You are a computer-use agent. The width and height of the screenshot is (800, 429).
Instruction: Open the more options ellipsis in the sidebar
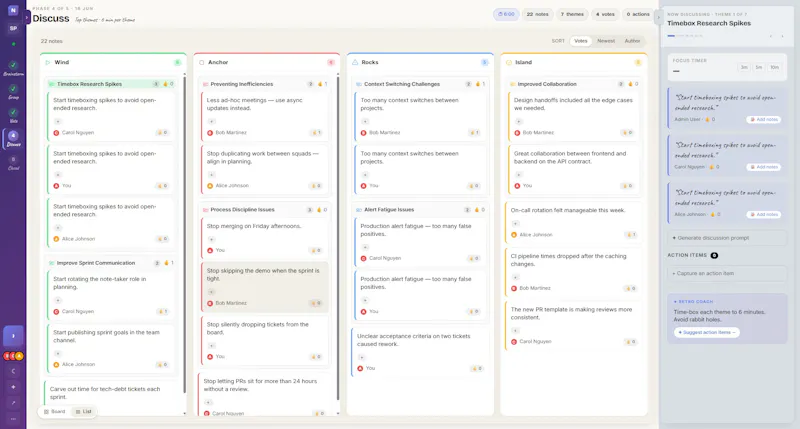(x=13, y=419)
